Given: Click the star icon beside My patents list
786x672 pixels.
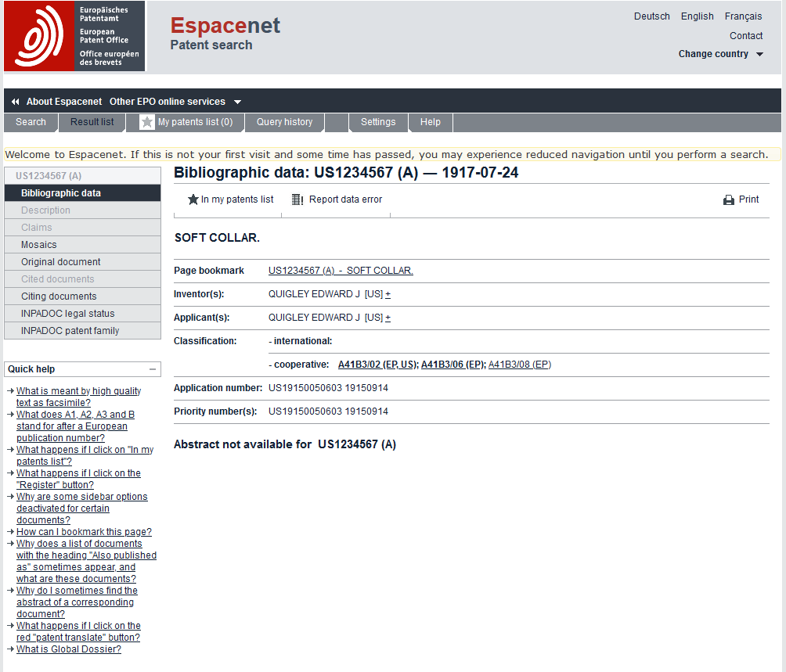Looking at the screenshot, I should (147, 122).
